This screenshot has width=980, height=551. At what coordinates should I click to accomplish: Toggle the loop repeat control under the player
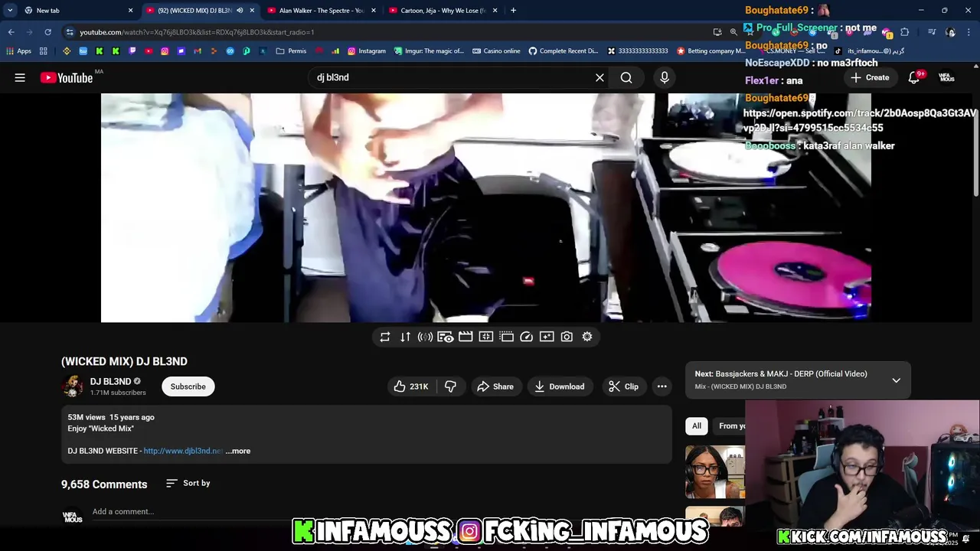pos(385,337)
